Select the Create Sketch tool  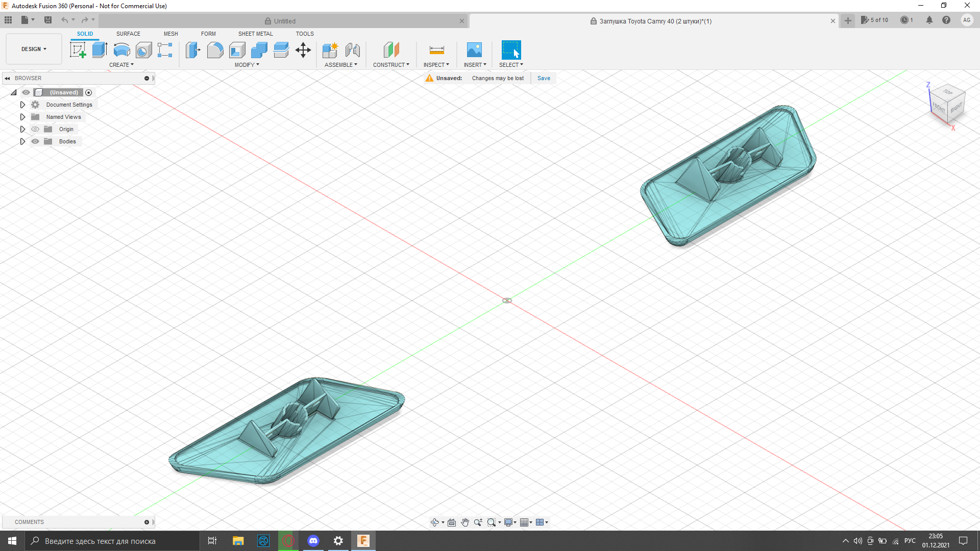78,50
